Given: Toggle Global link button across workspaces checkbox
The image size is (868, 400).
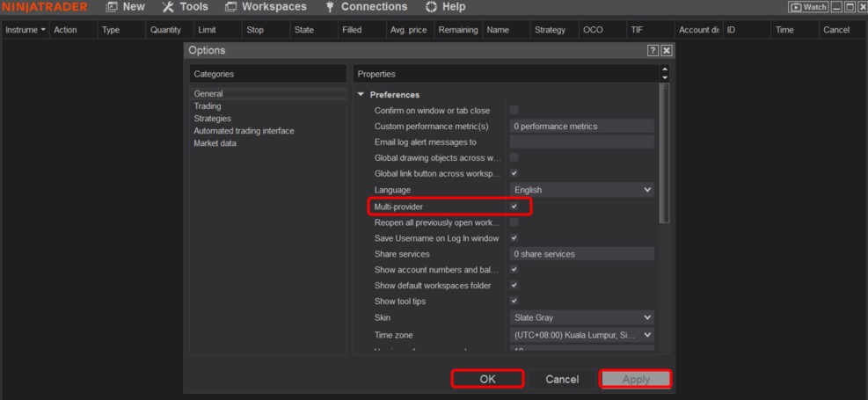Looking at the screenshot, I should tap(514, 174).
